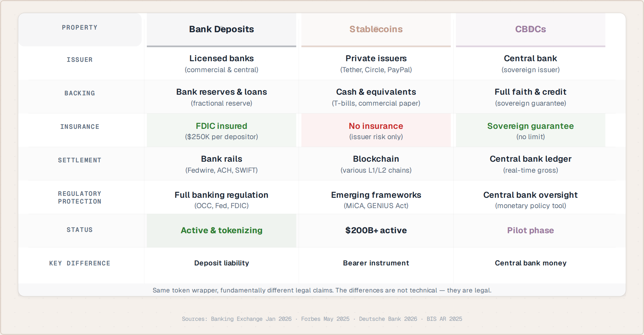Click 'Active & tokenizing' status cell
Image resolution: width=644 pixels, height=335 pixels.
click(x=222, y=230)
